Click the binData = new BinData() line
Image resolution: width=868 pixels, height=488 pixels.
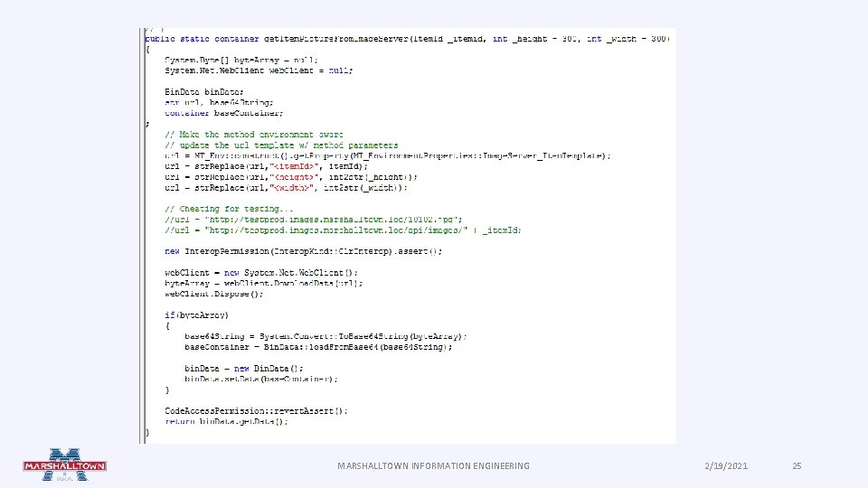tap(243, 369)
